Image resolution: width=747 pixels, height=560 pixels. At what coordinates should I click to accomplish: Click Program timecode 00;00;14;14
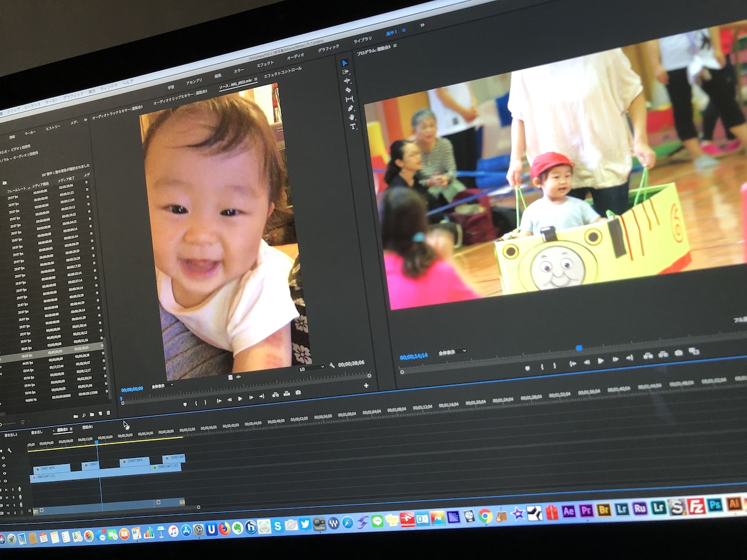(413, 357)
